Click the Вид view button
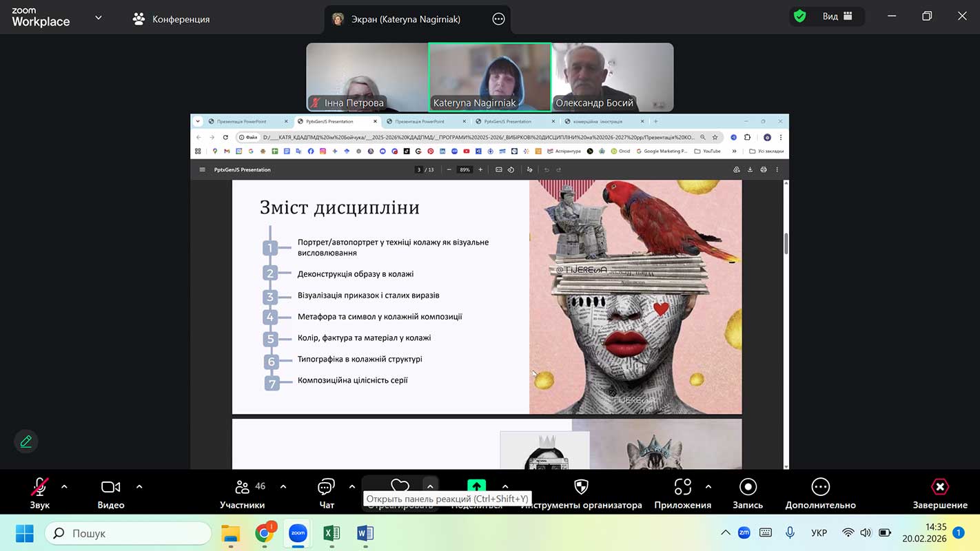 coord(837,17)
